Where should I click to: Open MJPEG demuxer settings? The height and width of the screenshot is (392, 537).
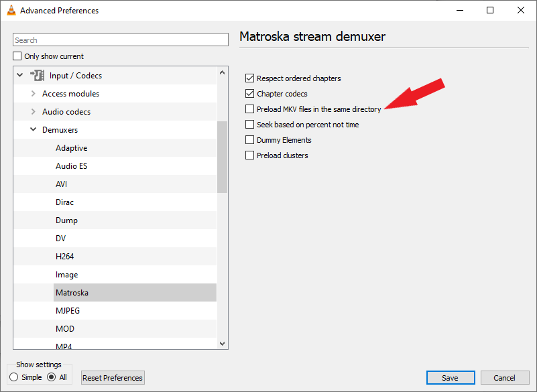68,311
